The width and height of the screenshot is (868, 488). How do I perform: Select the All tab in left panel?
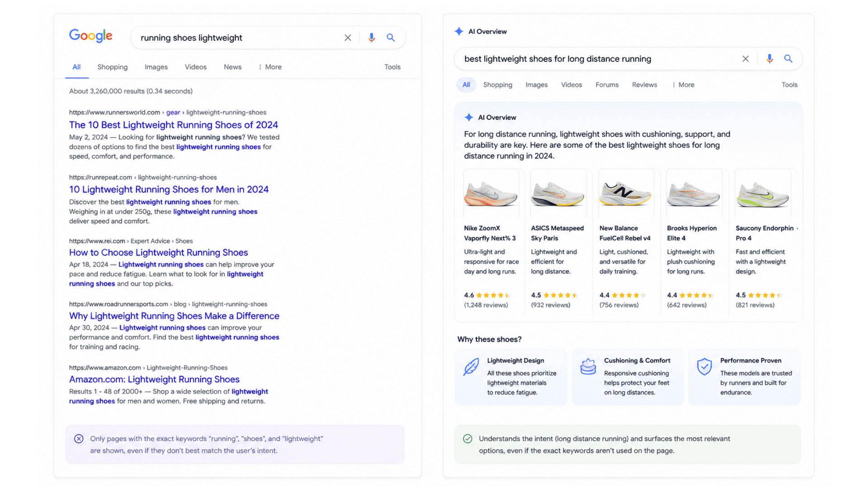[76, 67]
